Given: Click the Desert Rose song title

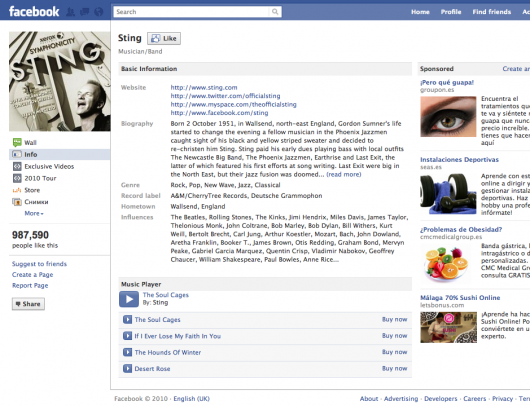Looking at the screenshot, I should tap(152, 369).
